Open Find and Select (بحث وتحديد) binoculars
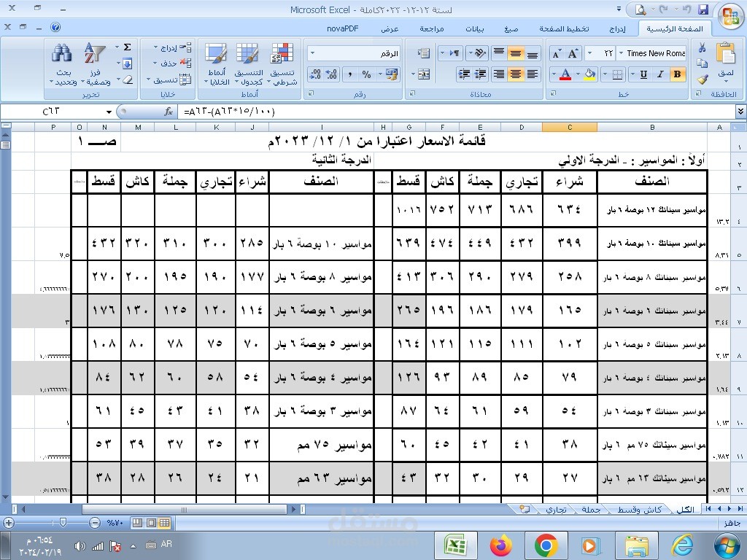This screenshot has width=747, height=560. tap(63, 64)
